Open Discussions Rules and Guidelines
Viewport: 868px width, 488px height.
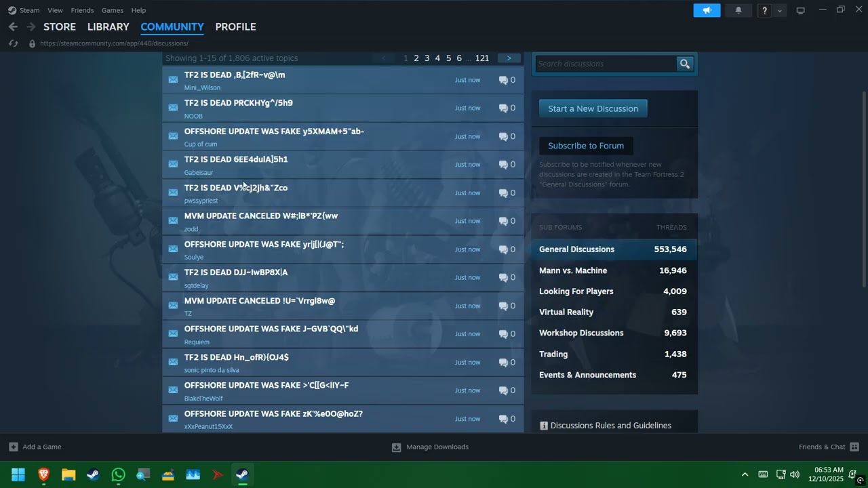click(x=606, y=426)
